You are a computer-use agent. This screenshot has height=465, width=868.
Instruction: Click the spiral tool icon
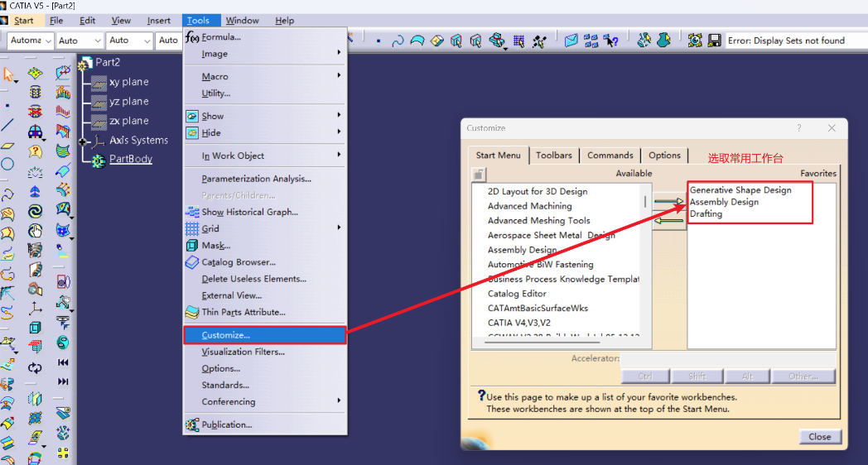tap(35, 211)
